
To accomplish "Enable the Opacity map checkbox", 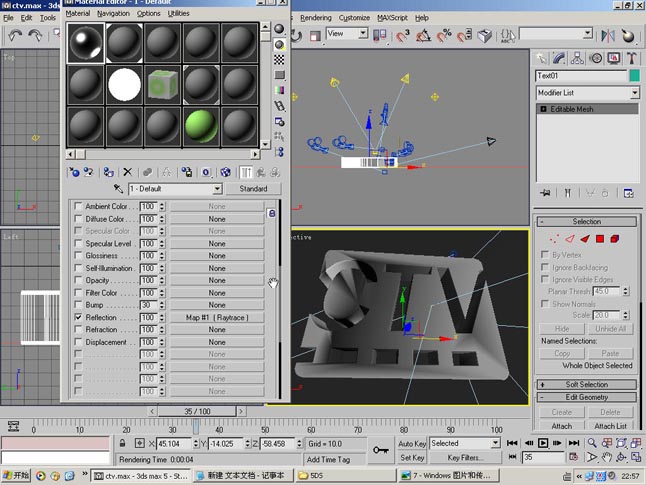I will tap(78, 280).
